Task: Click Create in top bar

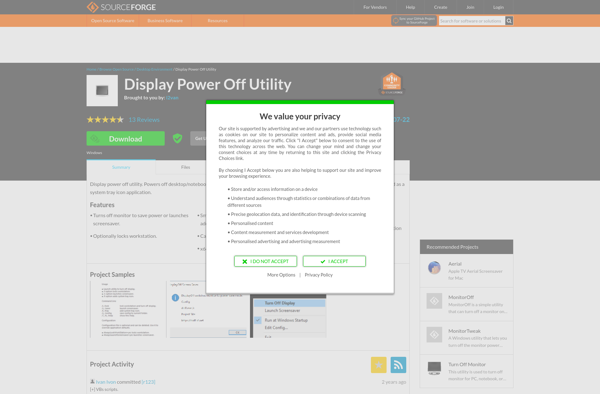Action: click(440, 7)
